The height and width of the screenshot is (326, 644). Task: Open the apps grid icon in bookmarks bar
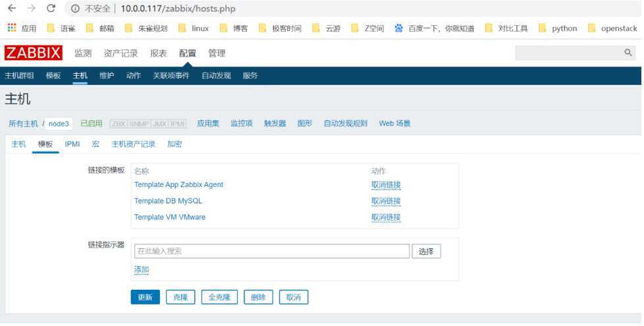[12, 28]
